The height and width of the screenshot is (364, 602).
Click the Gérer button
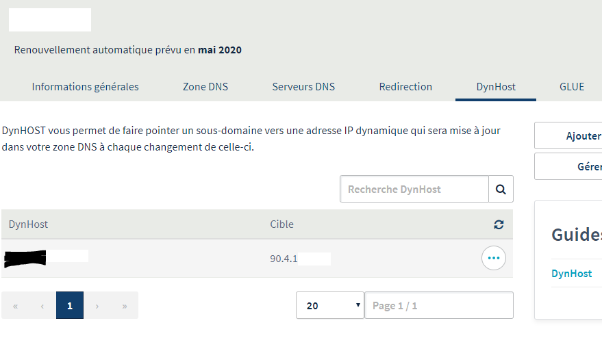[575, 166]
